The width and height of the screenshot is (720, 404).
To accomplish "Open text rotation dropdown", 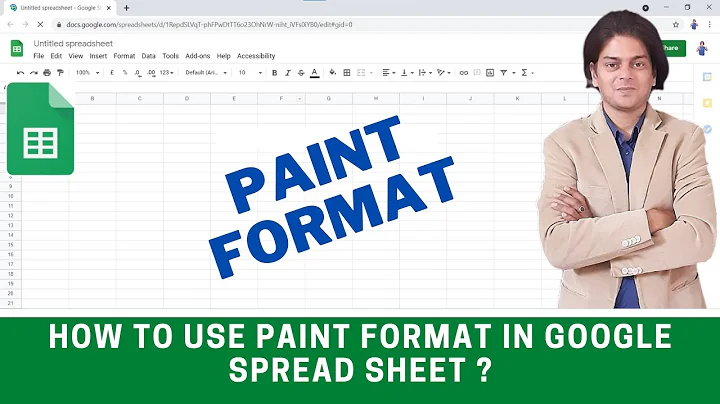I will click(x=444, y=73).
